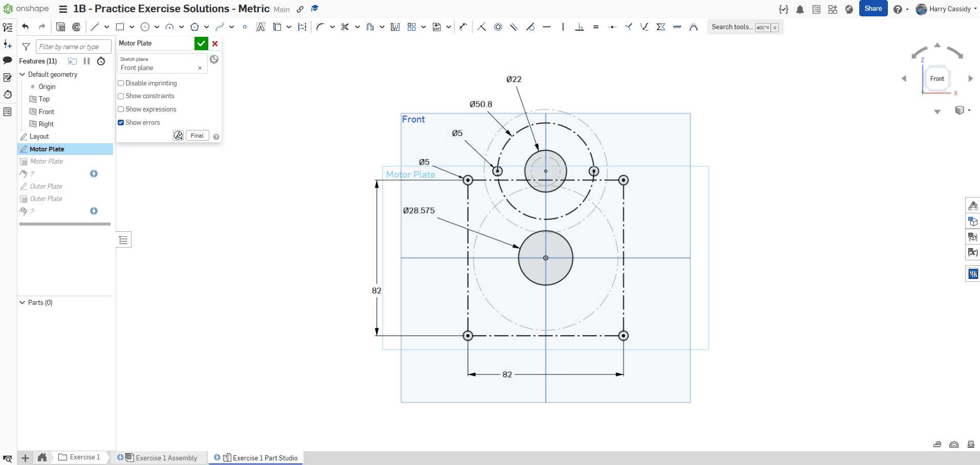Apply the Perpendicular constraint

pos(579,27)
